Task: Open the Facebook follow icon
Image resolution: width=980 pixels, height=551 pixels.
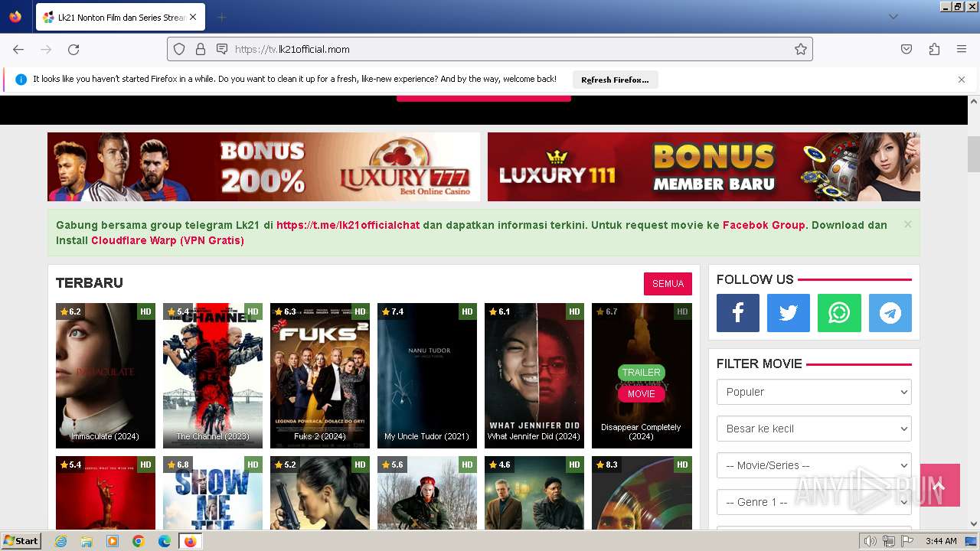Action: click(738, 313)
